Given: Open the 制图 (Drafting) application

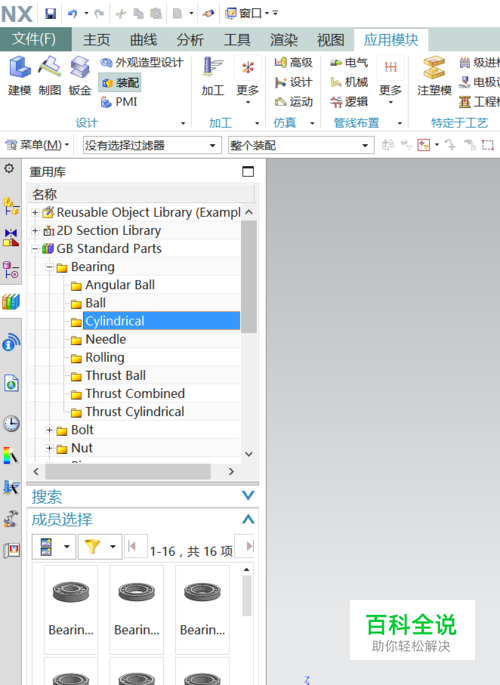Looking at the screenshot, I should pyautogui.click(x=50, y=76).
